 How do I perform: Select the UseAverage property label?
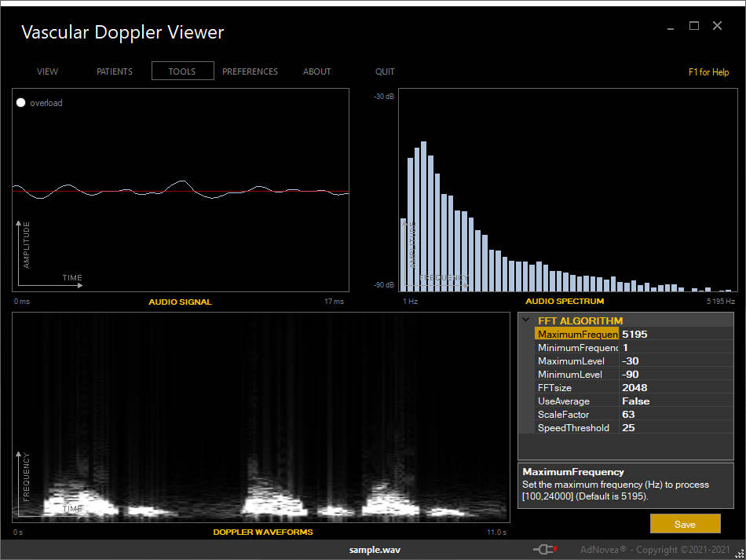tap(576, 401)
